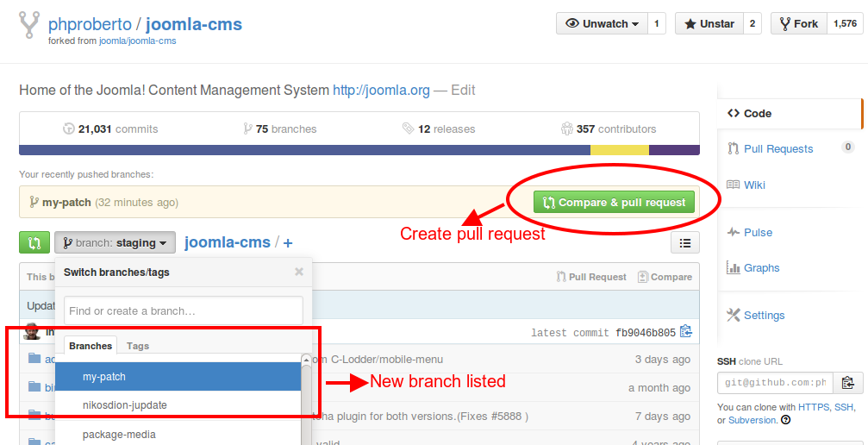This screenshot has height=445, width=868.
Task: Select the Branches tab
Action: tap(91, 346)
